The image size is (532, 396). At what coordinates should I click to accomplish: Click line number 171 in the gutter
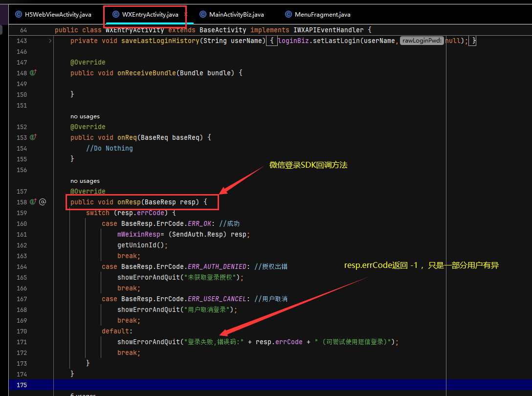point(22,342)
